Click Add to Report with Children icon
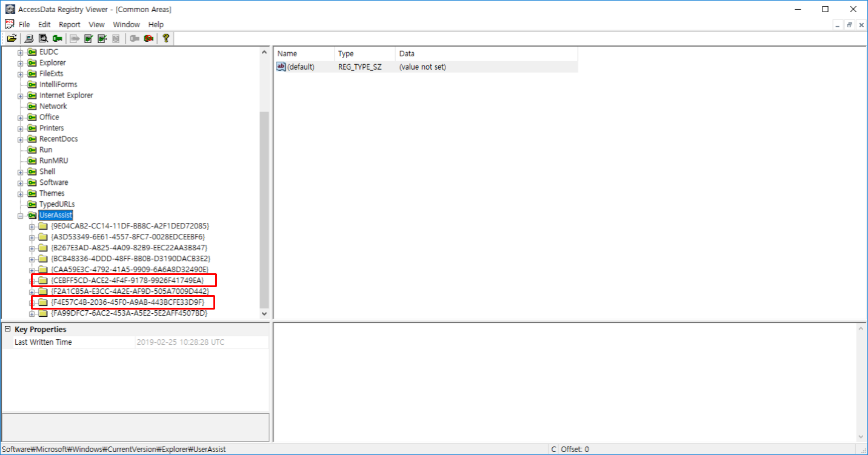This screenshot has height=455, width=868. coord(102,38)
